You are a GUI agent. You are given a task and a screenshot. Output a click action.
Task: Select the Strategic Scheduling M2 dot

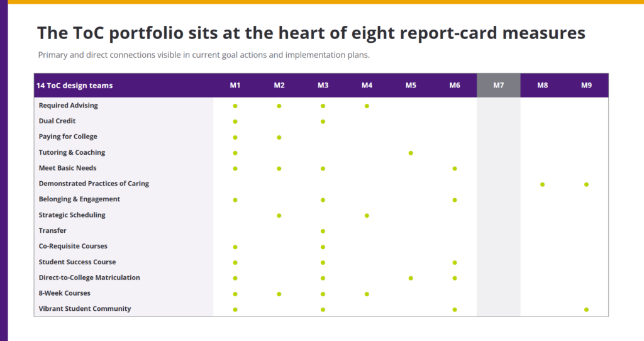point(279,216)
